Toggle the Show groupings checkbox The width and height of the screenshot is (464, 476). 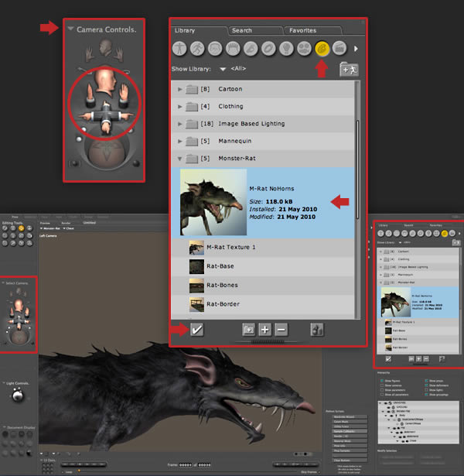click(x=426, y=395)
